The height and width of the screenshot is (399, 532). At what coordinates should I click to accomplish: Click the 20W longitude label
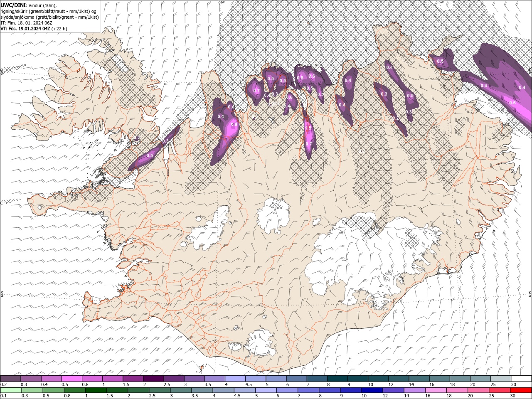click(221, 2)
